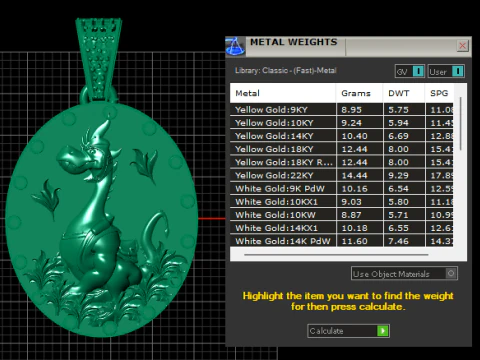Select the Yellow Gold:18KY R... row
Image resolution: width=480 pixels, height=360 pixels.
(x=341, y=162)
